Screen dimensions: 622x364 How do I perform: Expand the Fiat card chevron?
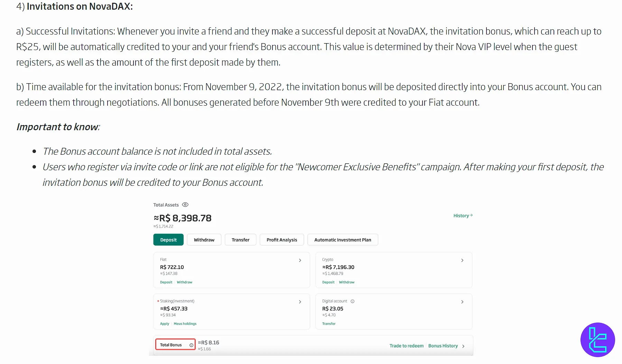point(300,260)
